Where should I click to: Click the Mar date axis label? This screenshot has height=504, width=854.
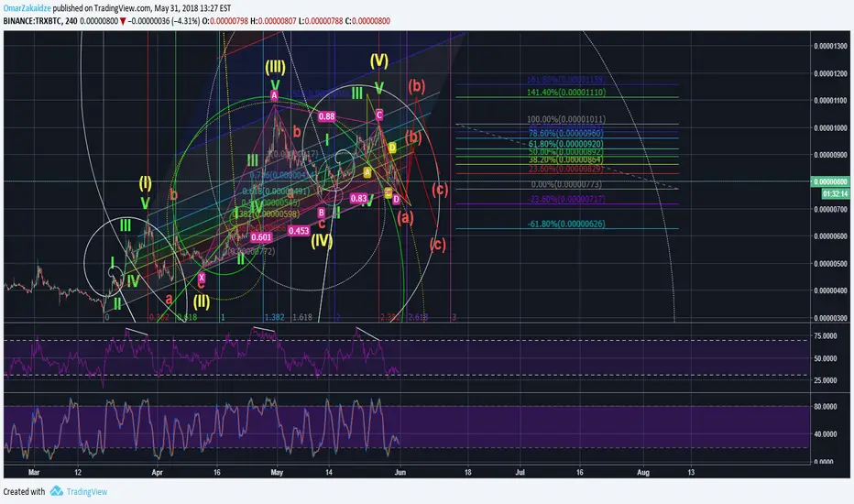(x=34, y=473)
